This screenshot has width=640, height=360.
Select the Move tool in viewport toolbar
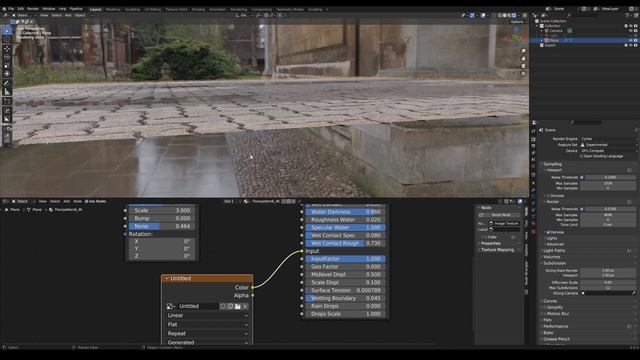(x=7, y=49)
